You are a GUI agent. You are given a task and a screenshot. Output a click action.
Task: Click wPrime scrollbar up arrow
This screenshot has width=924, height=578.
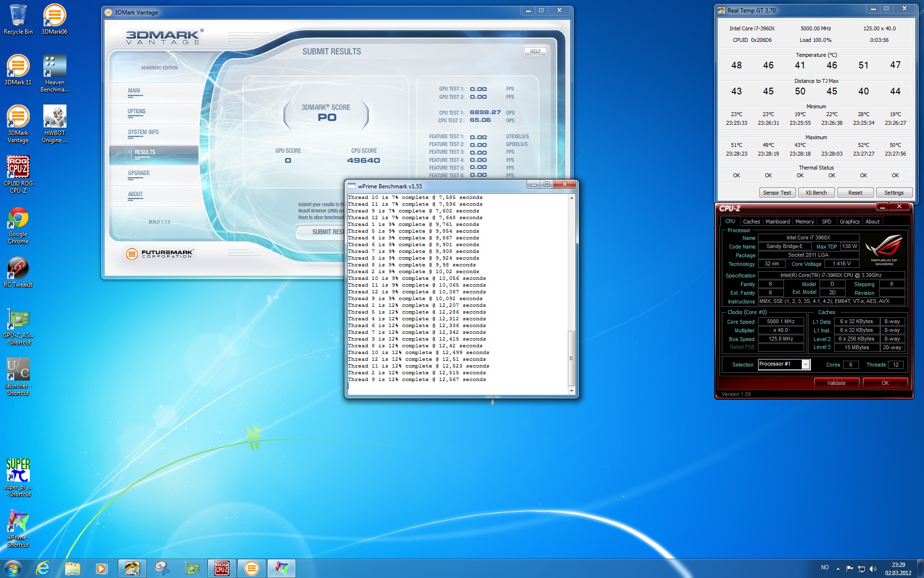571,198
